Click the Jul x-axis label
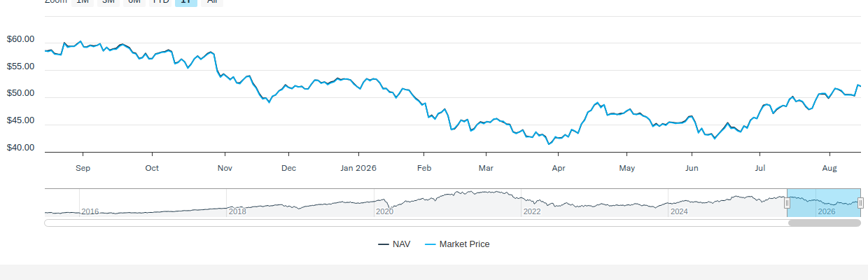Image resolution: width=868 pixels, height=280 pixels. click(760, 168)
